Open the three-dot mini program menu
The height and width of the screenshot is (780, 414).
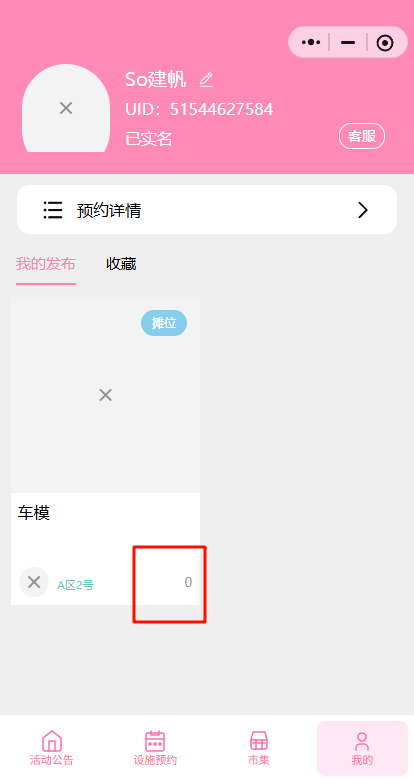(x=311, y=42)
